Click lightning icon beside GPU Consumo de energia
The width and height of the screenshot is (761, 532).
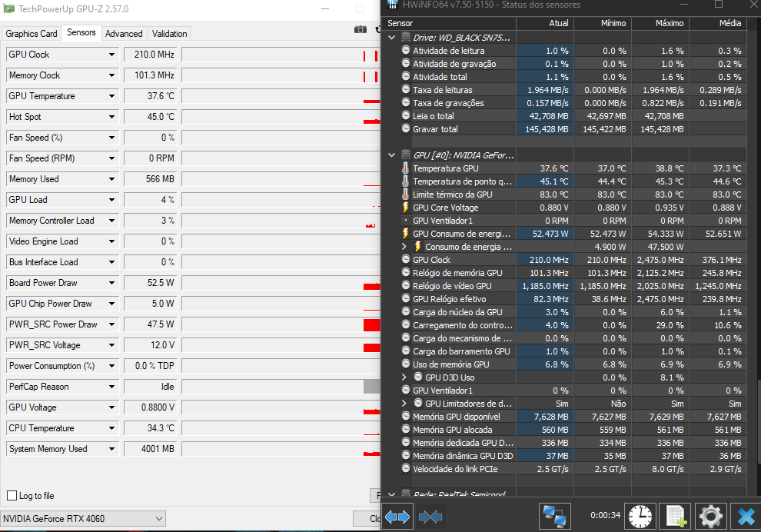coord(406,234)
